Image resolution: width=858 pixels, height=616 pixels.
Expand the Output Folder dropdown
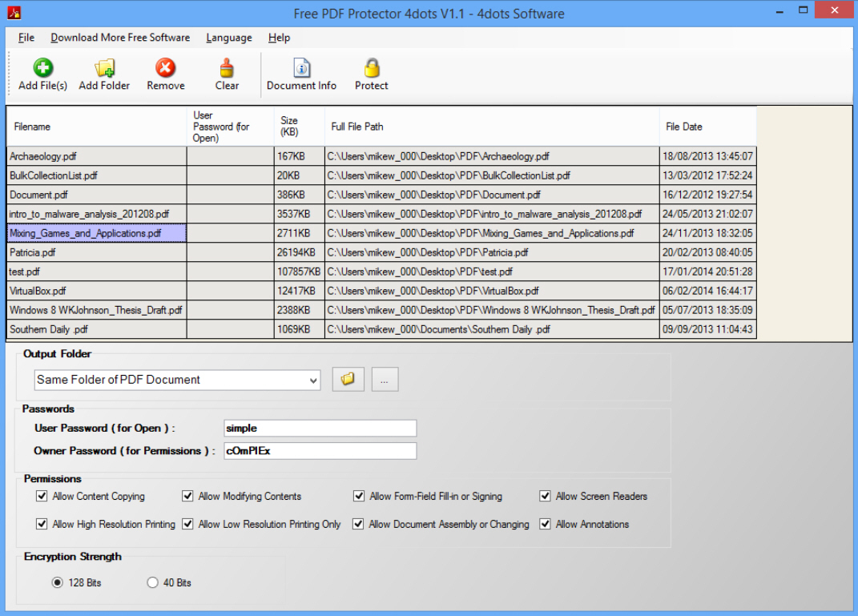[313, 380]
